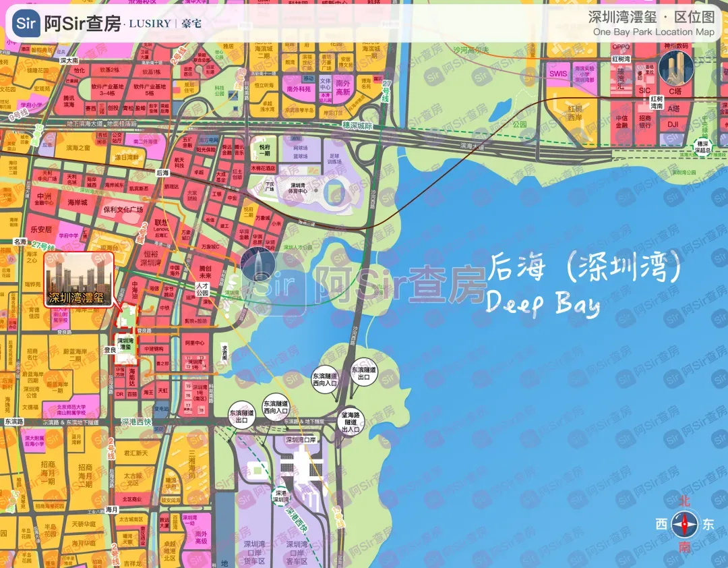The width and height of the screenshot is (728, 568).
Task: Click the 天骄华庭 label
Action: [x=84, y=524]
